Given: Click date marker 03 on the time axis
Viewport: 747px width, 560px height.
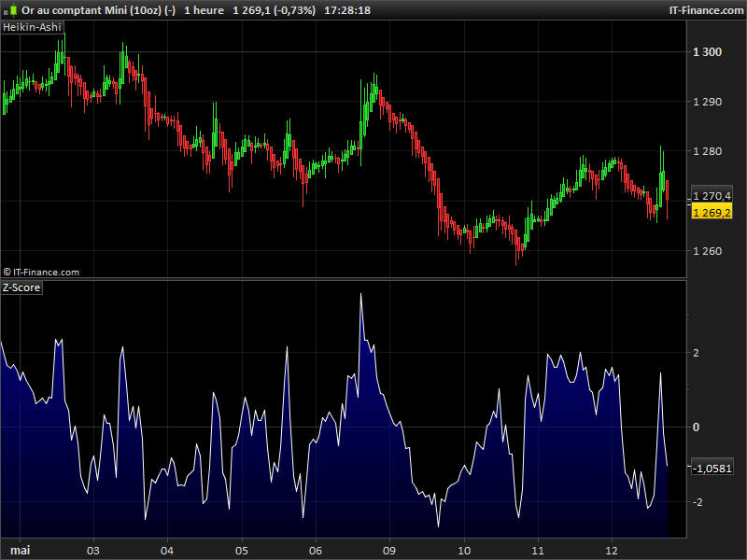Looking at the screenshot, I should click(x=92, y=549).
